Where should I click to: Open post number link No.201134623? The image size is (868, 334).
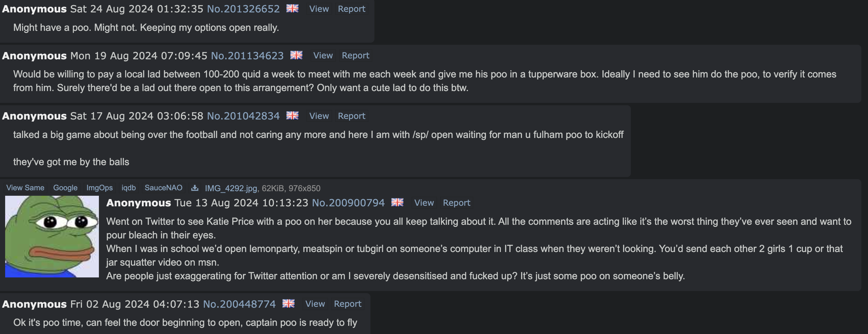click(247, 56)
